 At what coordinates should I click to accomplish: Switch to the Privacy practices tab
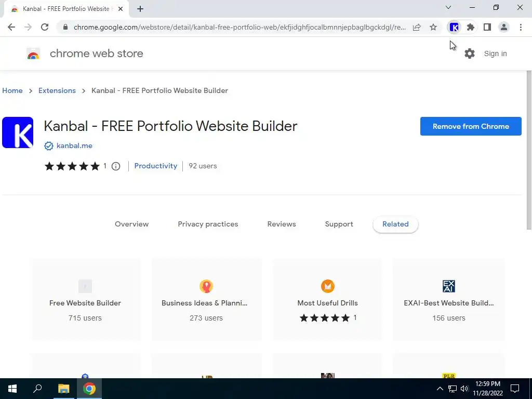point(208,224)
